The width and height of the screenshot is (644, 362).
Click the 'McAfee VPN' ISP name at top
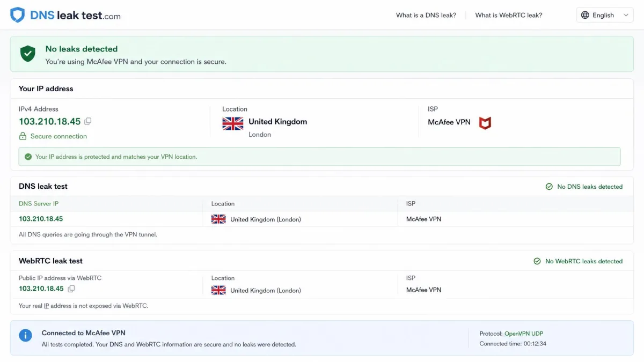[449, 122]
